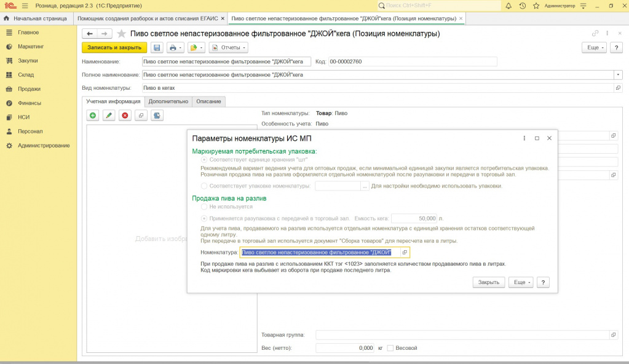
Task: Open notifications bell in title bar
Action: [x=508, y=6]
